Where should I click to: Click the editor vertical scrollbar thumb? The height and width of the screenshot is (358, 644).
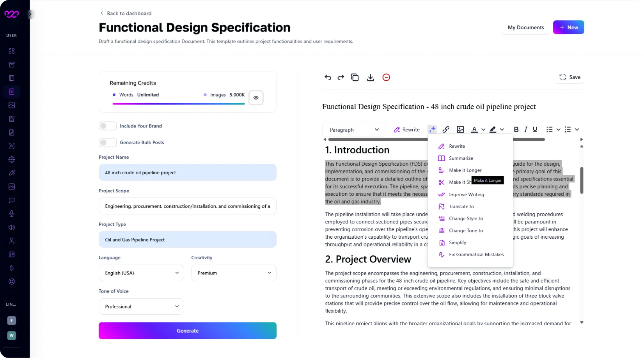coord(582,181)
